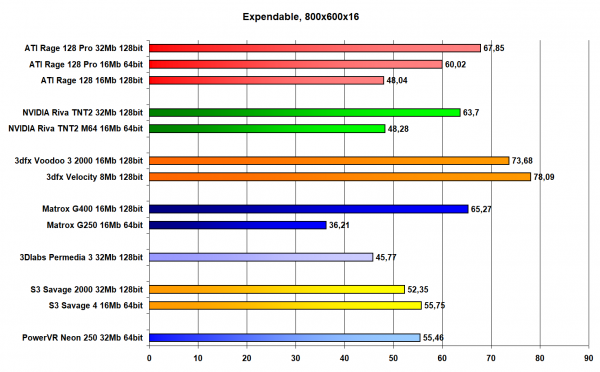Select the dark blue Matrox G400 bar

pos(308,209)
